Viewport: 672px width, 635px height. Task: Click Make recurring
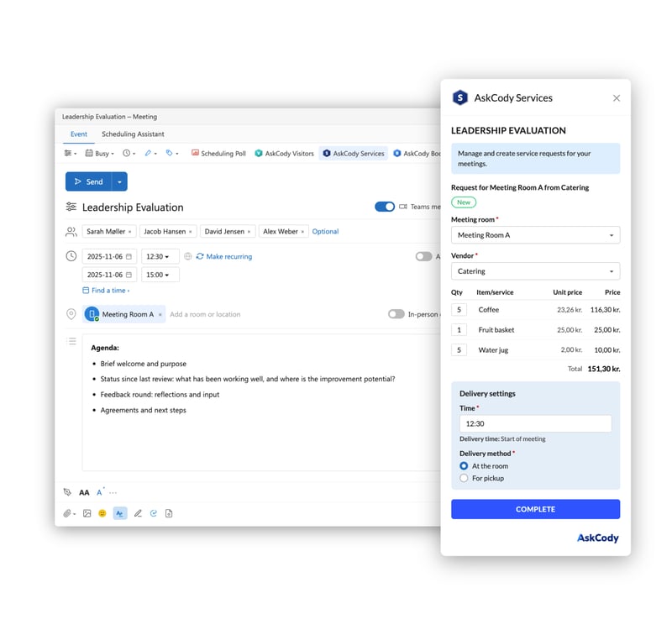click(224, 256)
